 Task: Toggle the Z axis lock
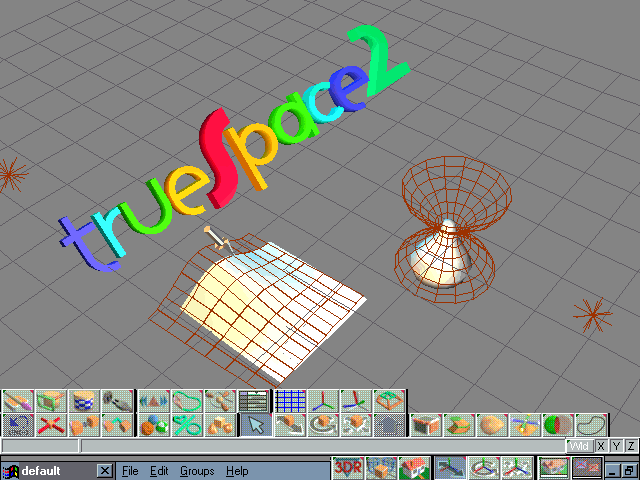[631, 445]
